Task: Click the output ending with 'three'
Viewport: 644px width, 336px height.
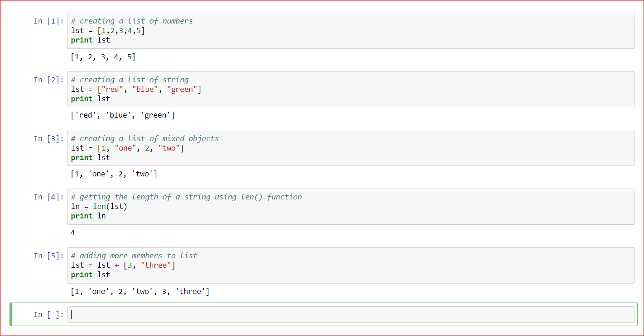Action: pos(140,291)
